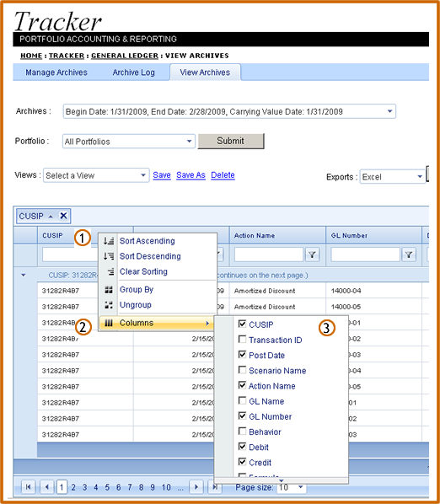The height and width of the screenshot is (504, 440).
Task: Open the GENERAL LEDGER breadcrumb link
Action: coord(125,56)
